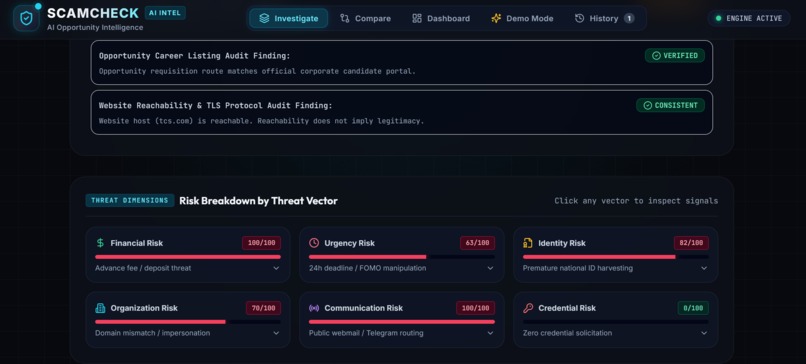Click the Demo Mode sparkle icon
Image resolution: width=806 pixels, height=364 pixels.
pyautogui.click(x=496, y=19)
